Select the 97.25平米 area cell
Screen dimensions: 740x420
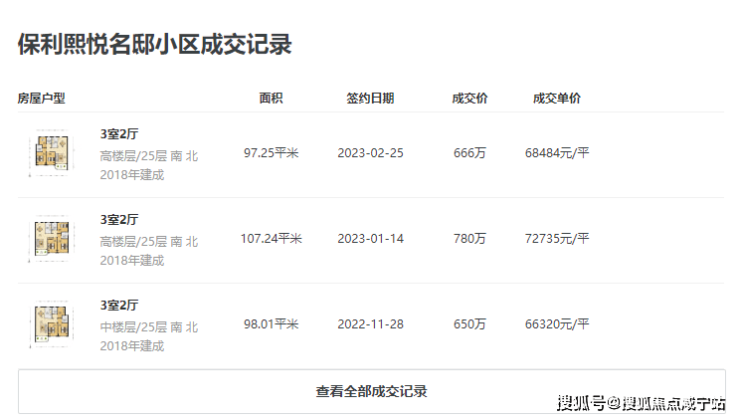click(x=271, y=153)
